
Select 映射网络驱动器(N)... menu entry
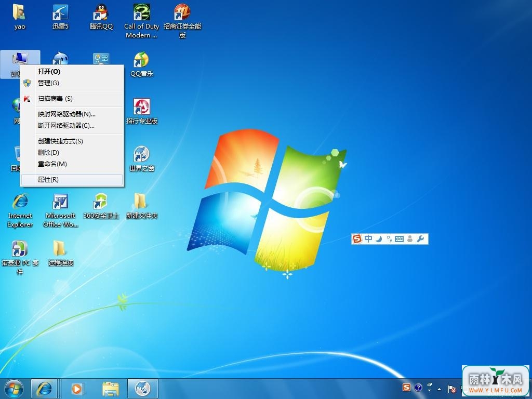[x=72, y=114]
